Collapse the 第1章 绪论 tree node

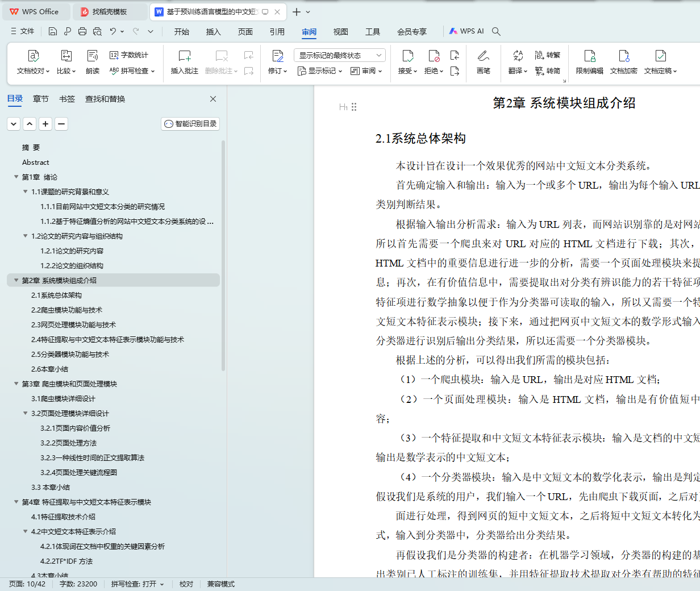coord(16,177)
